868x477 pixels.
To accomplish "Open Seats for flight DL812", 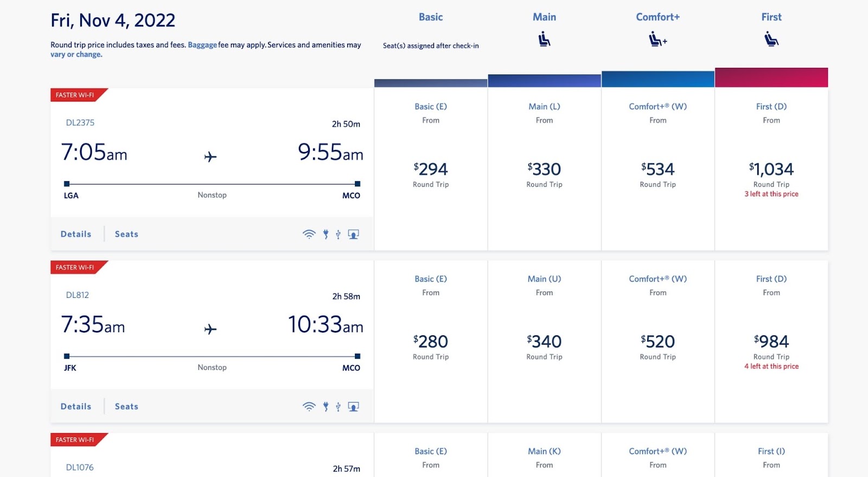I will [x=126, y=406].
